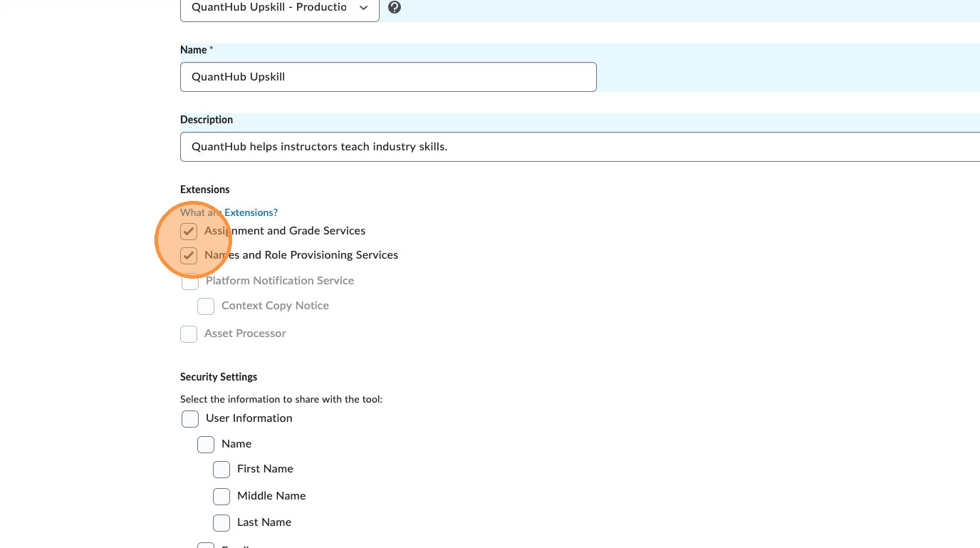Check the Asset Processor checkbox
Viewport: 980px width, 548px height.
pos(189,334)
